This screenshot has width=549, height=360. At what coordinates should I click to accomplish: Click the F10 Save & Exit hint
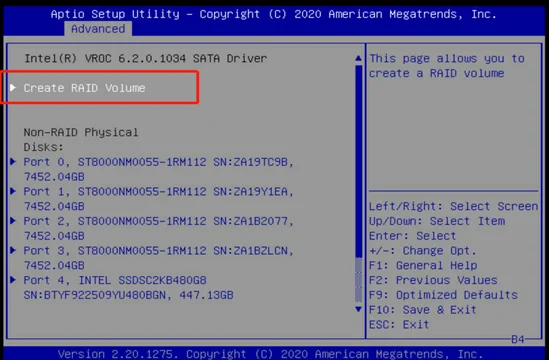tap(423, 310)
